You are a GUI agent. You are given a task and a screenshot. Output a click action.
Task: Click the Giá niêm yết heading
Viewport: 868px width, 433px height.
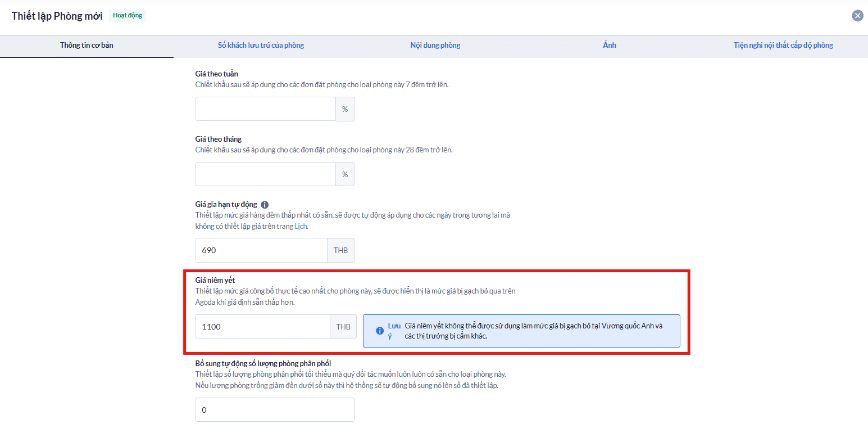click(x=215, y=281)
